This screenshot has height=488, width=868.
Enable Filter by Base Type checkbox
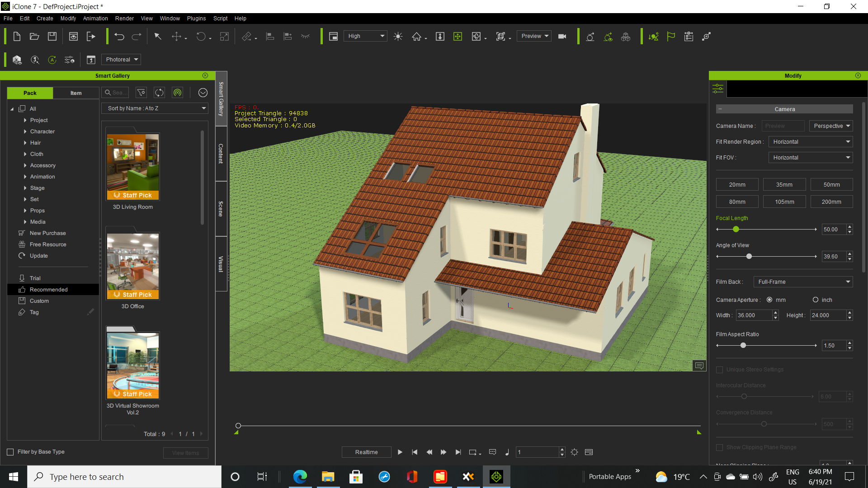tap(10, 452)
